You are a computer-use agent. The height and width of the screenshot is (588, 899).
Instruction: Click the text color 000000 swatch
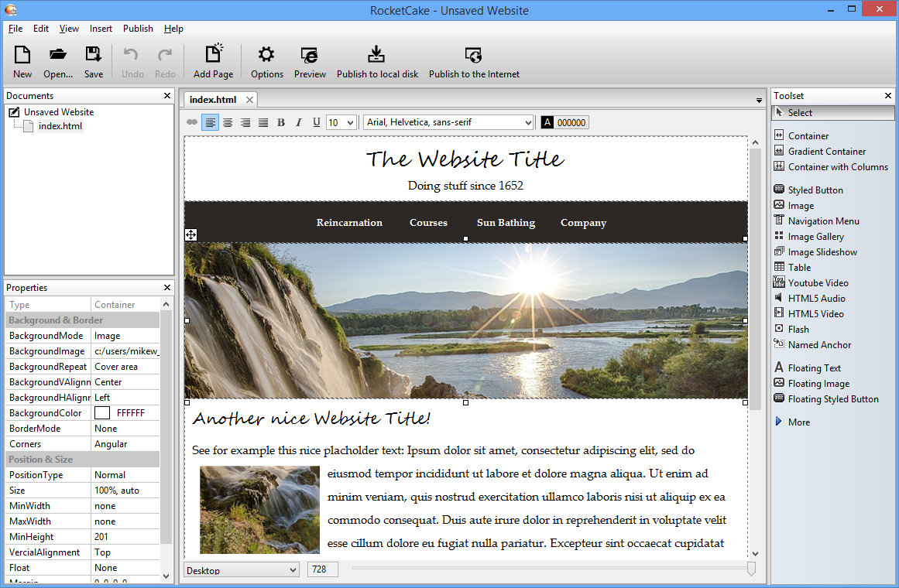564,122
